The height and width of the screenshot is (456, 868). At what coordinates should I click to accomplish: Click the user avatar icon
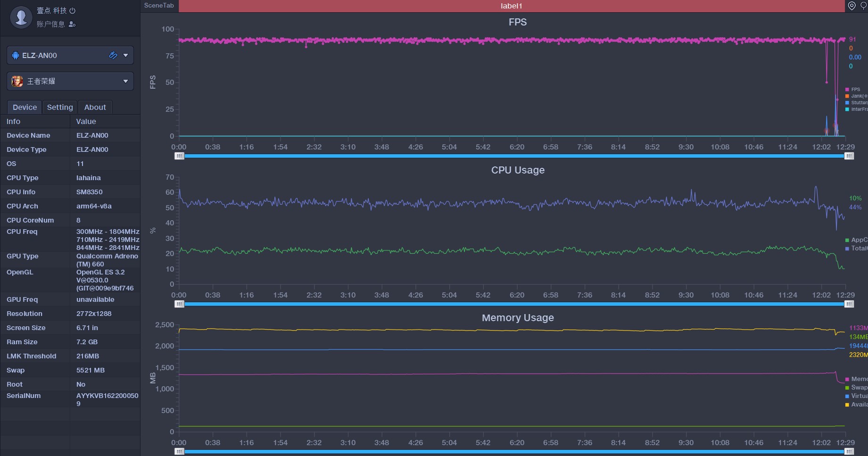(21, 17)
